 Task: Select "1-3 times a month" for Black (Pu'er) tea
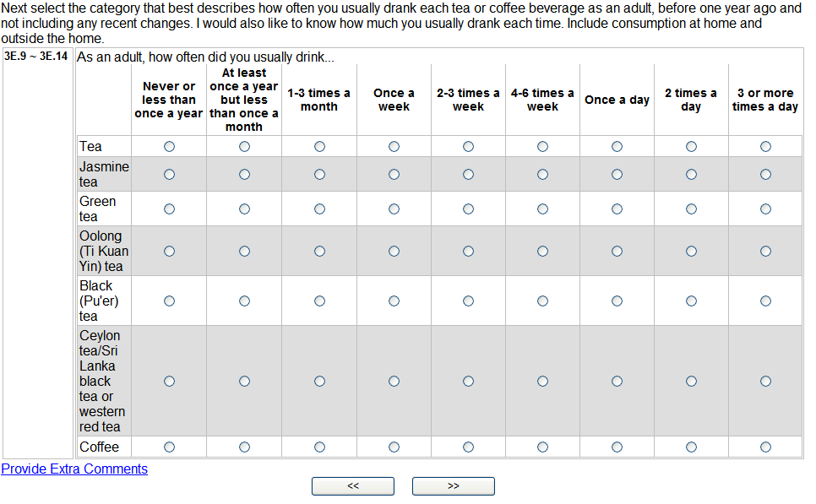(x=319, y=301)
